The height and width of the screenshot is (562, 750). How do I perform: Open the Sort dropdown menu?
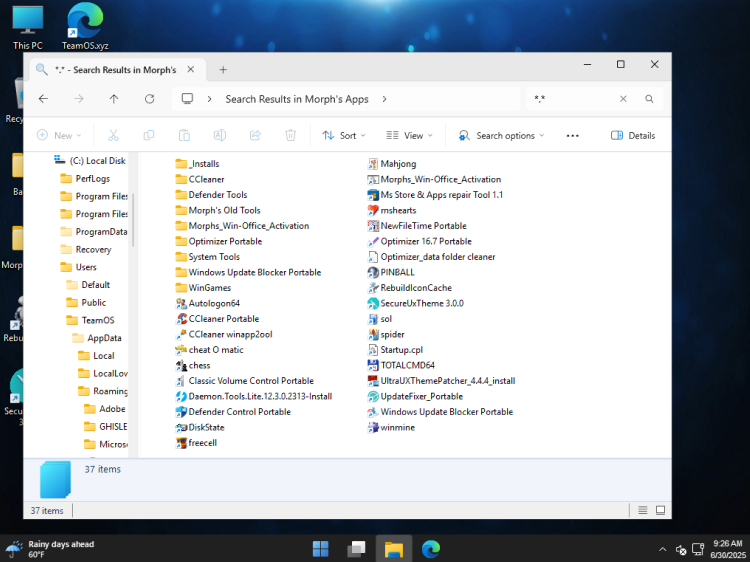pyautogui.click(x=344, y=135)
